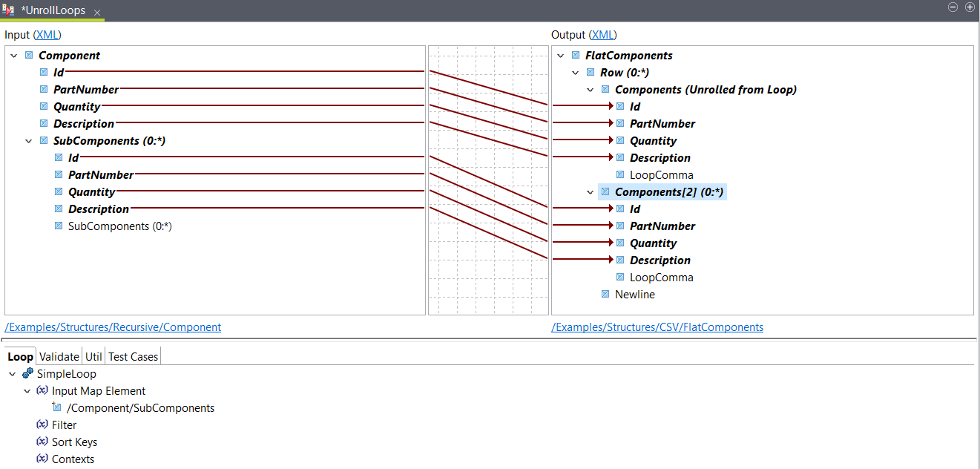The width and height of the screenshot is (980, 469).
Task: Toggle the checkbox next to input Id element
Action: tap(43, 72)
